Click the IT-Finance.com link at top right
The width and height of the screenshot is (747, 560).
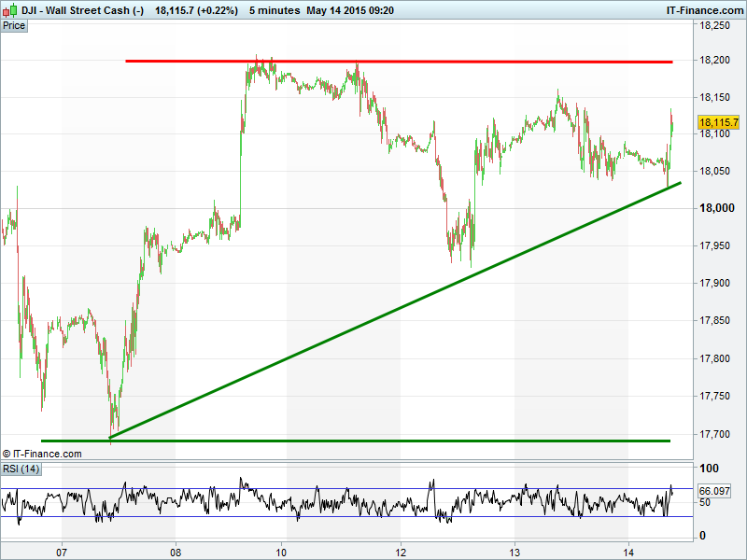(704, 10)
